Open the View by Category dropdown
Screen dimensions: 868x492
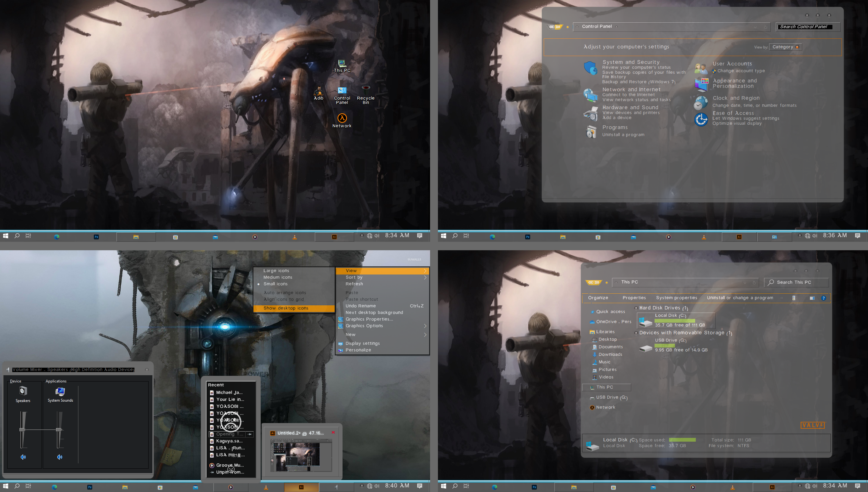pos(785,47)
